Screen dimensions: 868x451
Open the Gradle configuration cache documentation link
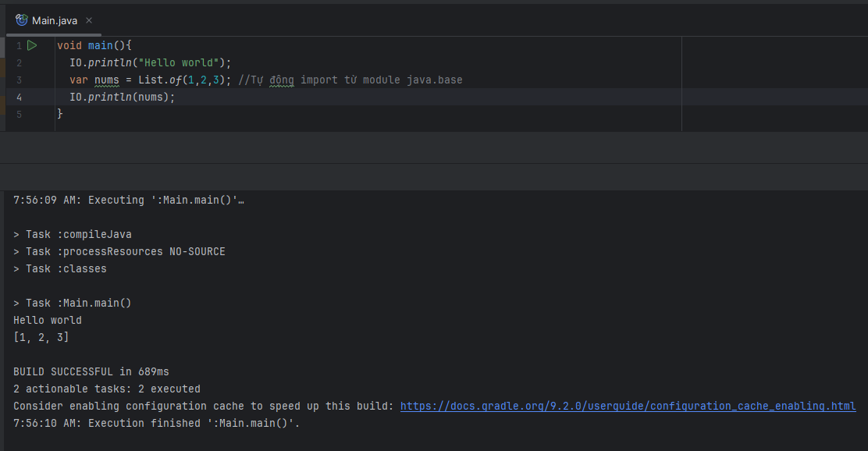(628, 406)
